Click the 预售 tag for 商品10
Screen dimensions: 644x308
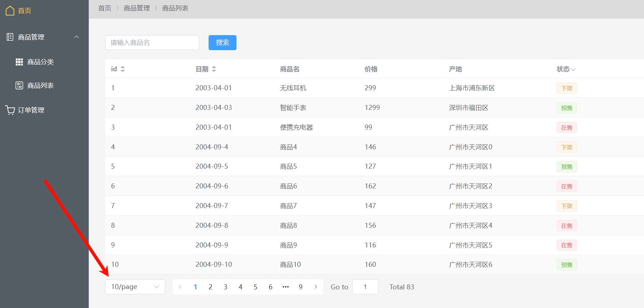pos(567,265)
